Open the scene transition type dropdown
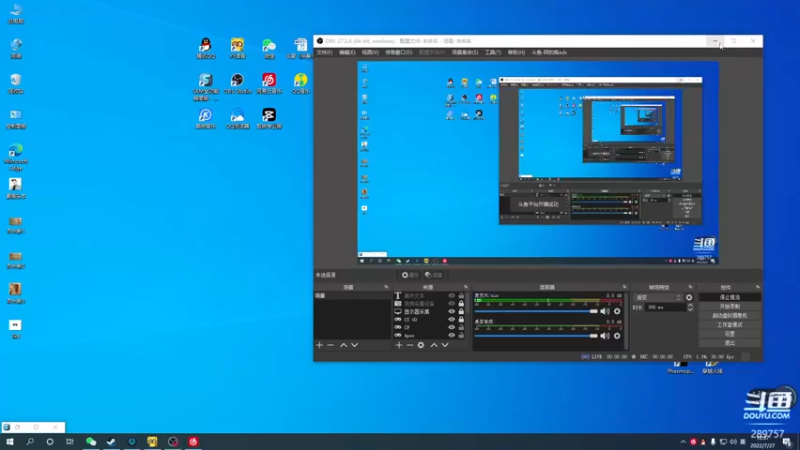 (x=658, y=297)
